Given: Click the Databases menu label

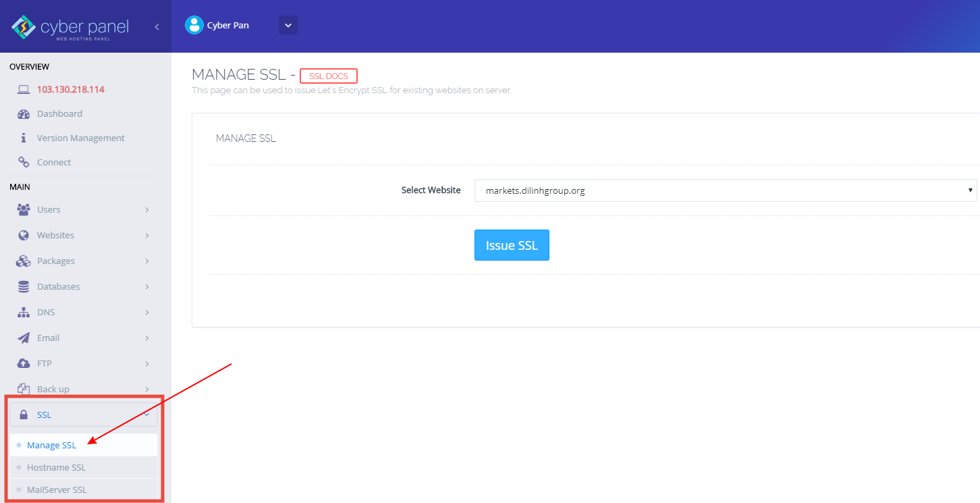Looking at the screenshot, I should point(59,286).
